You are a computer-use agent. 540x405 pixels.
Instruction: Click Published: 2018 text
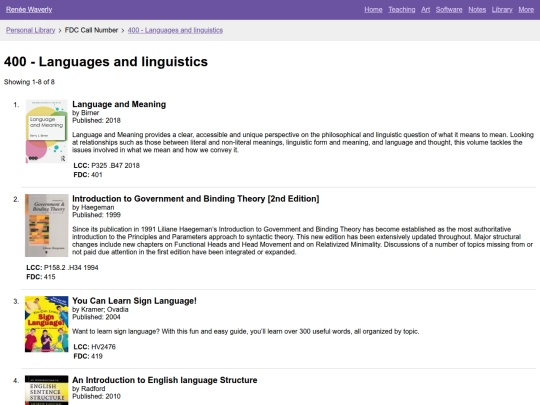point(96,121)
